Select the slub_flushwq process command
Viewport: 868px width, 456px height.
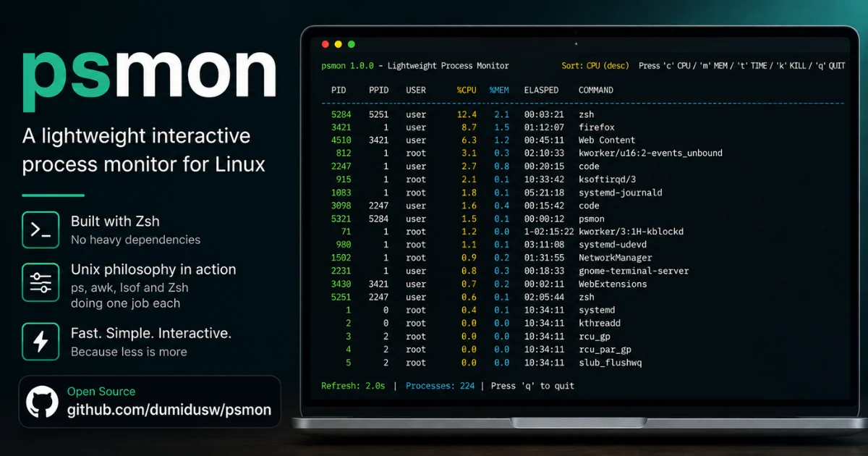[610, 363]
